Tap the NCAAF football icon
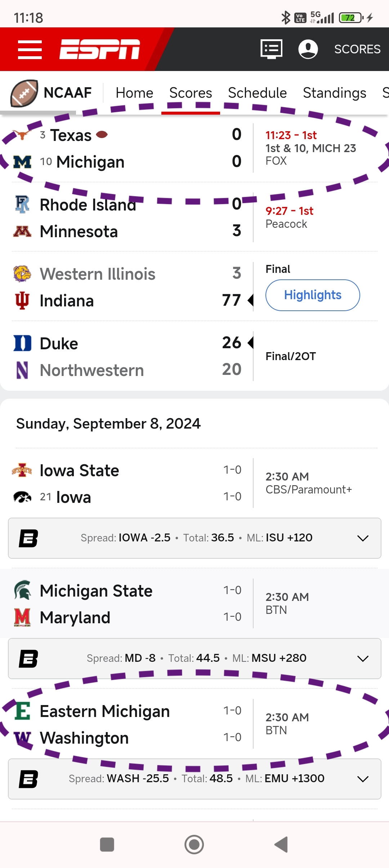 tap(24, 93)
